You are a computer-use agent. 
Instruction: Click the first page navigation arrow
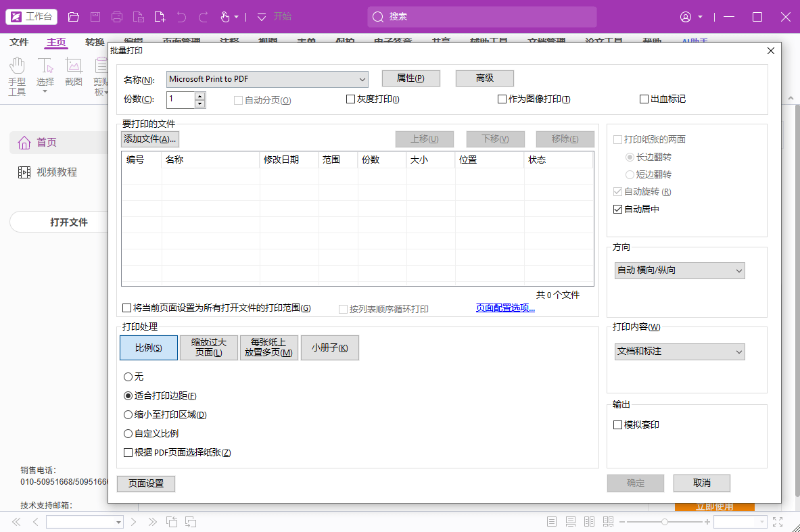click(16, 522)
